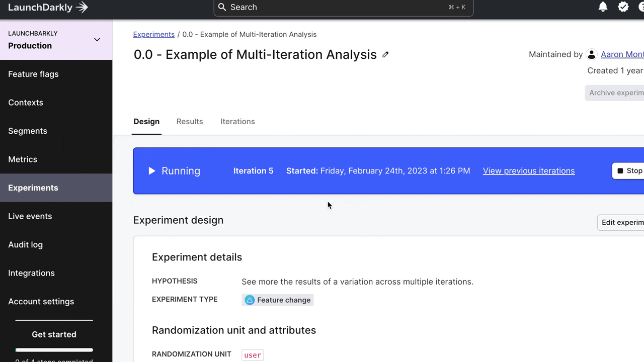Click the maintainer avatar icon
644x362 pixels.
coord(592,54)
